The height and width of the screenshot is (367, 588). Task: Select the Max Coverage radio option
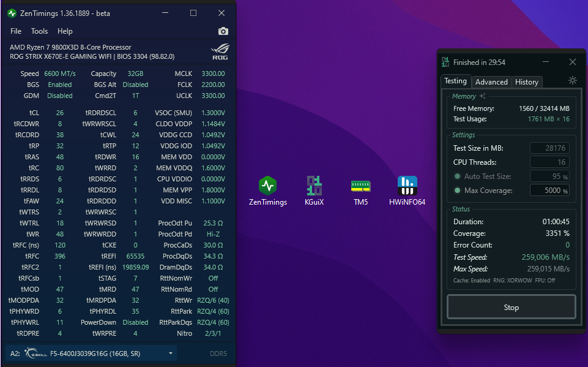coord(457,191)
